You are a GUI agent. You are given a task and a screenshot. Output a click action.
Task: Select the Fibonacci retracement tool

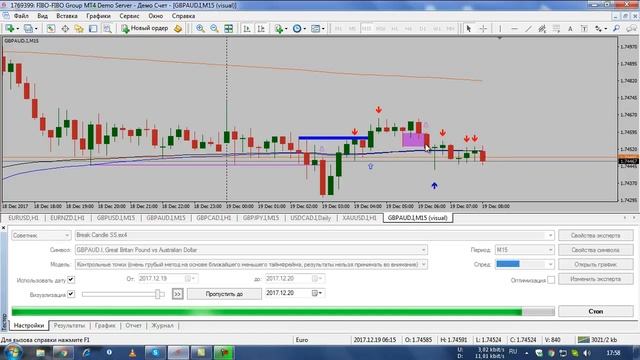556,29
